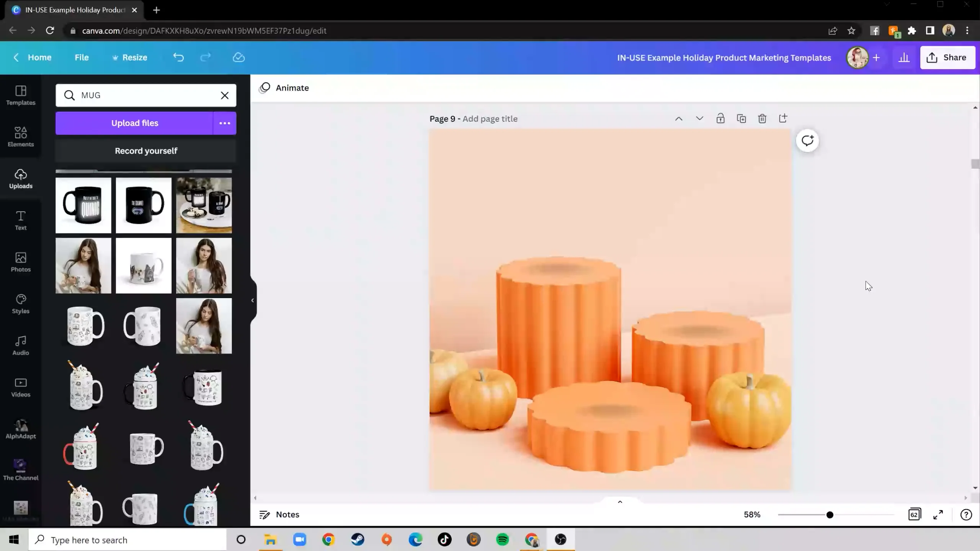Viewport: 980px width, 551px height.
Task: Select the two black mugs on tray photo
Action: pos(204,205)
